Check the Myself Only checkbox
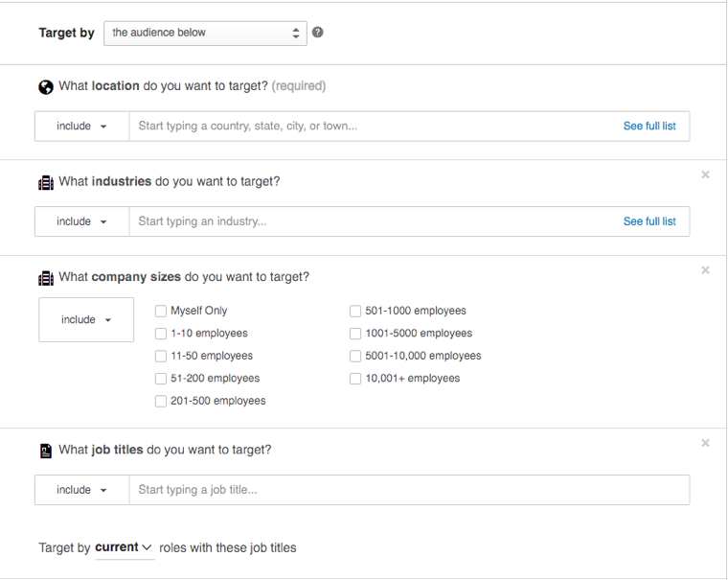The height and width of the screenshot is (580, 728). click(161, 311)
